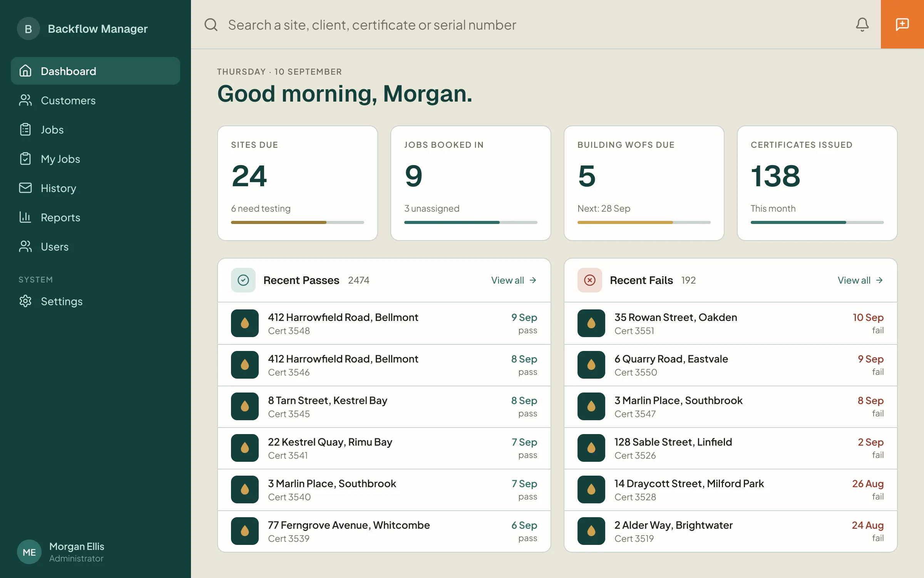Click the droplet icon for Cert 3528

(x=591, y=489)
